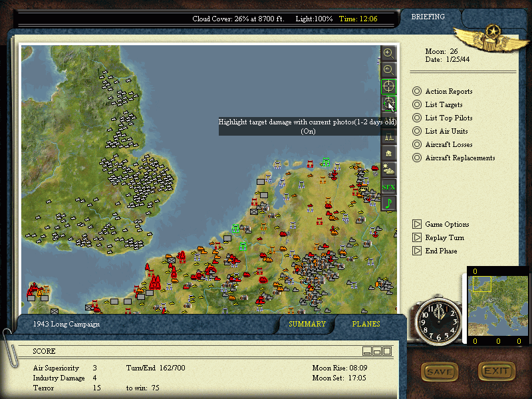Click the Moon Set: 17:05 text
The height and width of the screenshot is (399, 532).
click(x=339, y=378)
